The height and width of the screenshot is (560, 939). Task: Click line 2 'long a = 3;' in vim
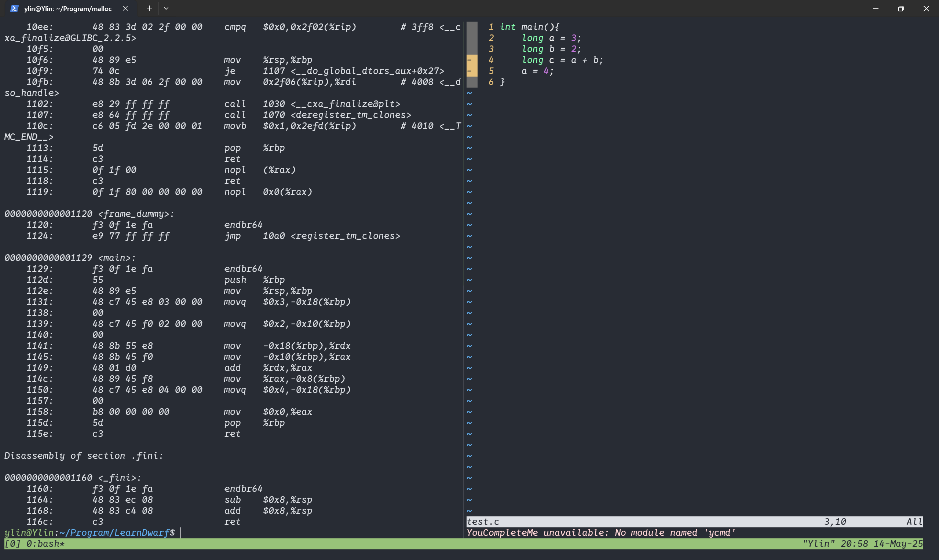pos(551,38)
